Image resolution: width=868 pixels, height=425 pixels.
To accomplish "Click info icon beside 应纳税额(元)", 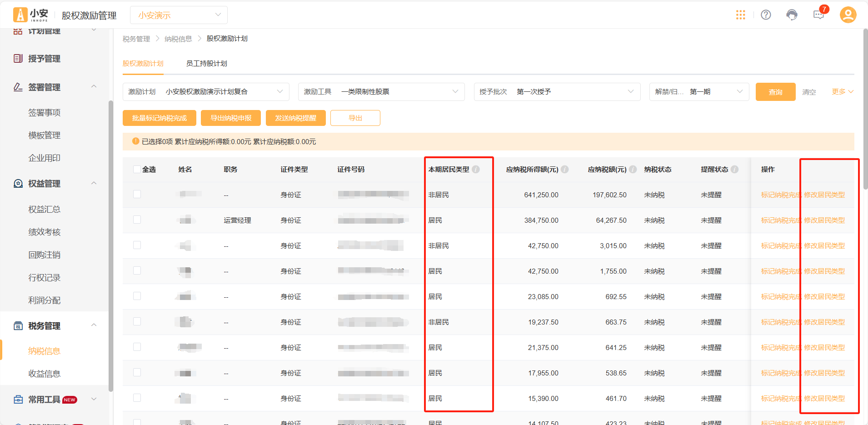I will click(x=633, y=170).
